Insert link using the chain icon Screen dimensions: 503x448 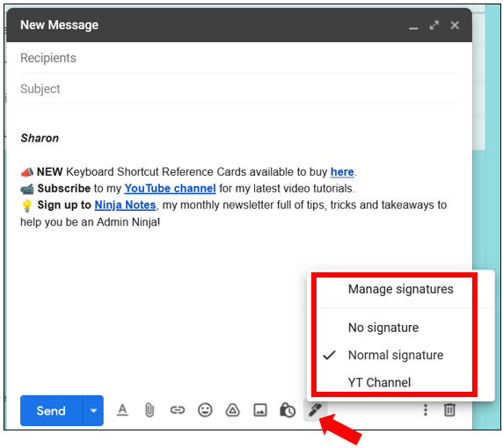[x=177, y=410]
